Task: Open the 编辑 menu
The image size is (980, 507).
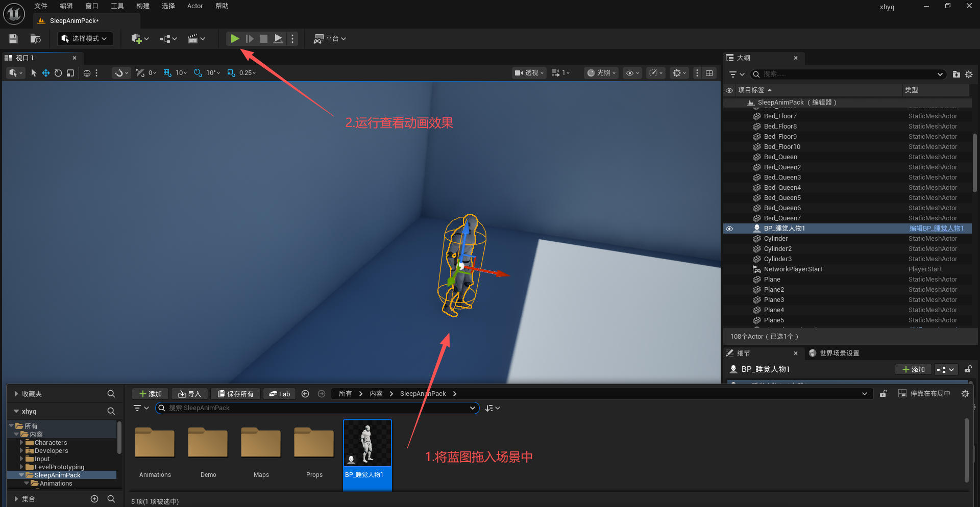Action: click(66, 6)
